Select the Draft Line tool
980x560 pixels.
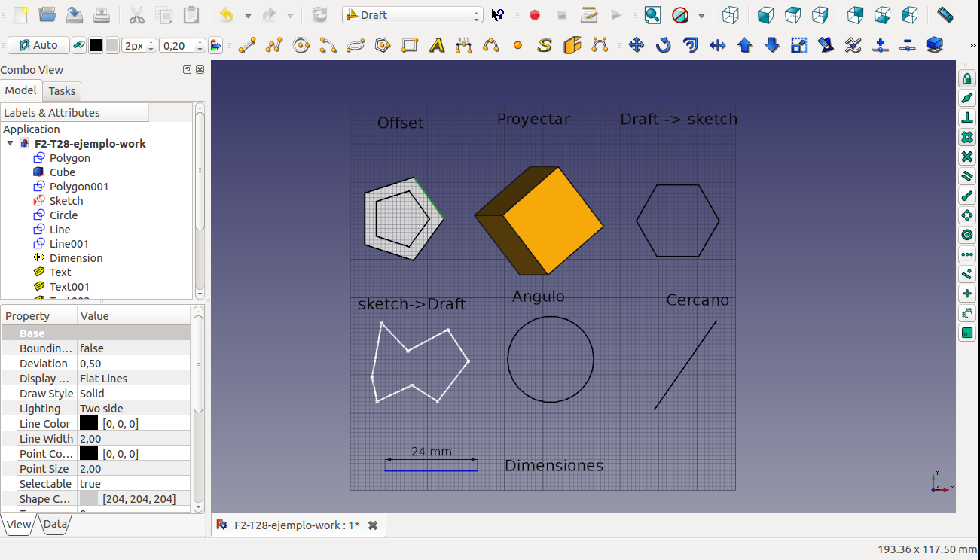pos(246,46)
